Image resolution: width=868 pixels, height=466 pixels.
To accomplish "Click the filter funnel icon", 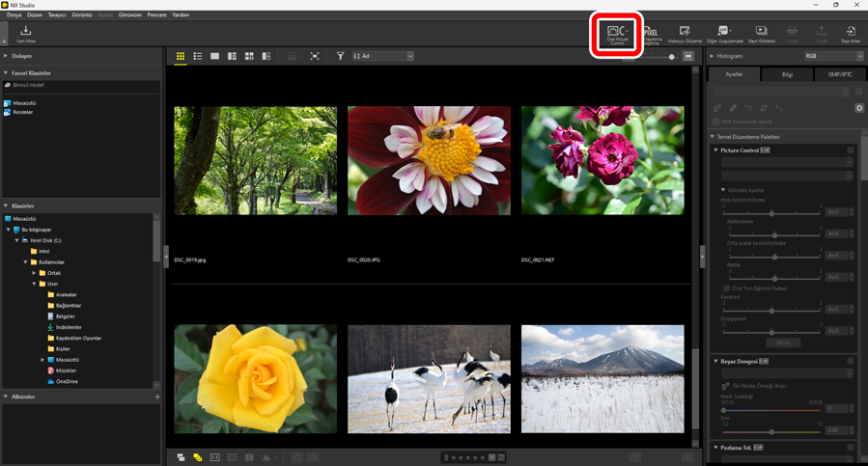I will (x=340, y=57).
